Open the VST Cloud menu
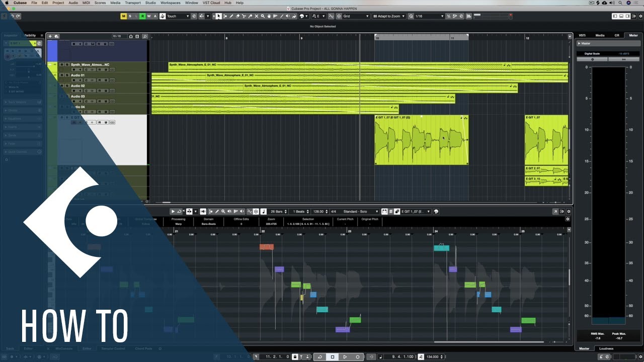The image size is (644, 362). coord(212,3)
